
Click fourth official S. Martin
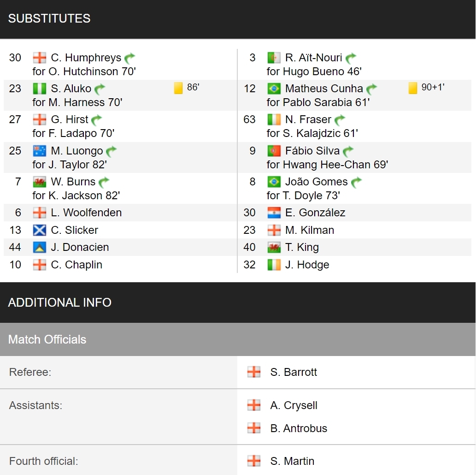coord(292,461)
